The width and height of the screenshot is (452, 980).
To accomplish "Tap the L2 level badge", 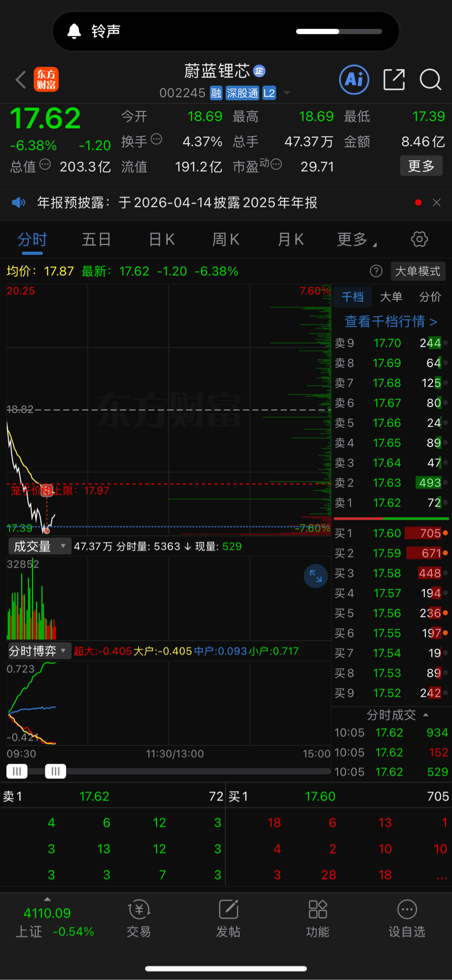I will coord(269,93).
